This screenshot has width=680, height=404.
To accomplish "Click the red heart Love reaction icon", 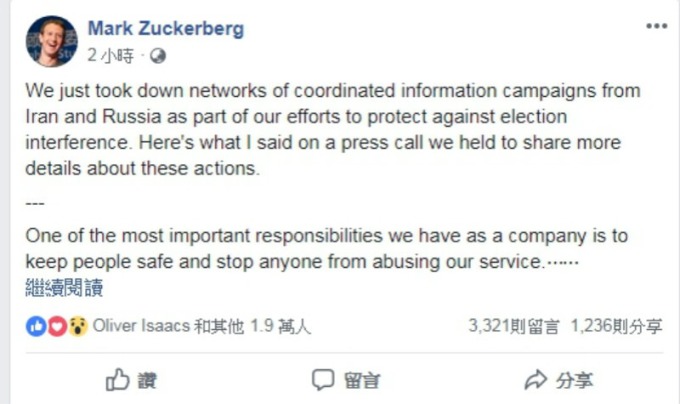I will pyautogui.click(x=56, y=326).
